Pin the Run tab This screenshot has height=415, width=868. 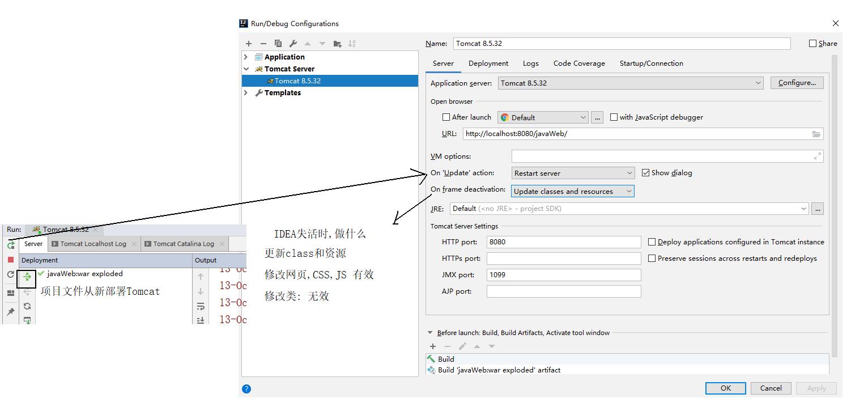point(11,311)
